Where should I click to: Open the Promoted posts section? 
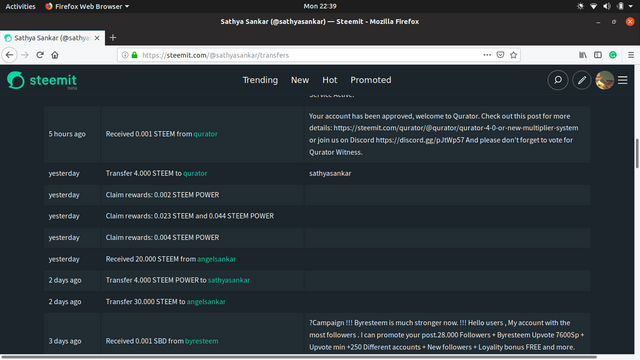pos(371,80)
